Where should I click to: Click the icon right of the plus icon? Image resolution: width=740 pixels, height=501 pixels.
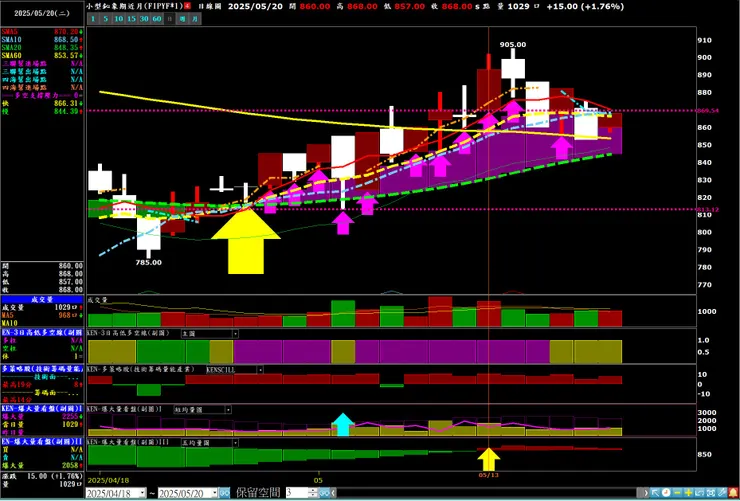[699, 493]
